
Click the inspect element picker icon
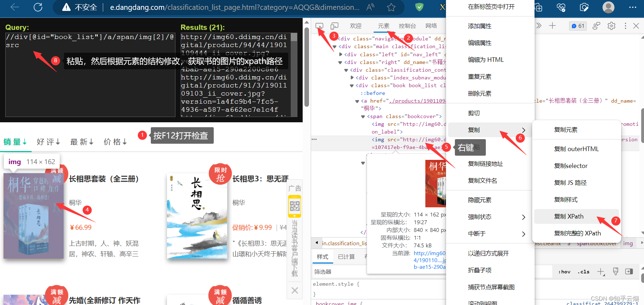pos(319,26)
